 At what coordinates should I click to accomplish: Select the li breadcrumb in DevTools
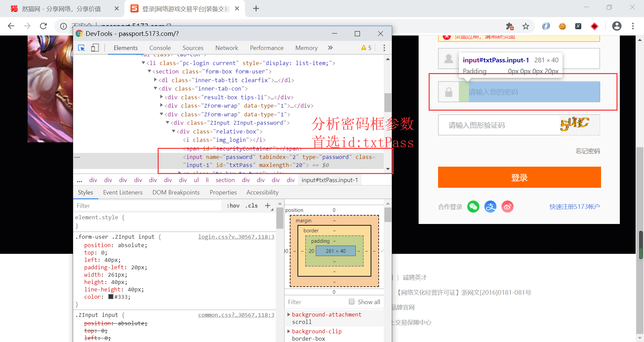[207, 180]
